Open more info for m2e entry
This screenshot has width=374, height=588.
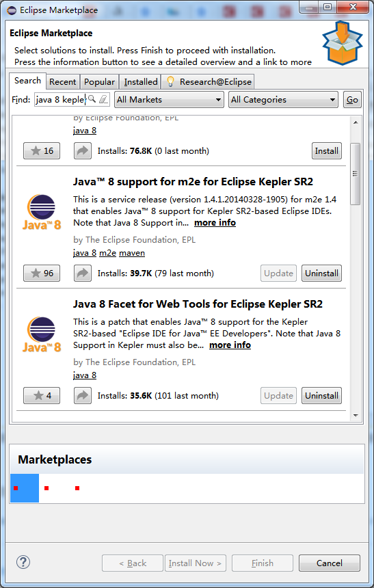(x=215, y=223)
